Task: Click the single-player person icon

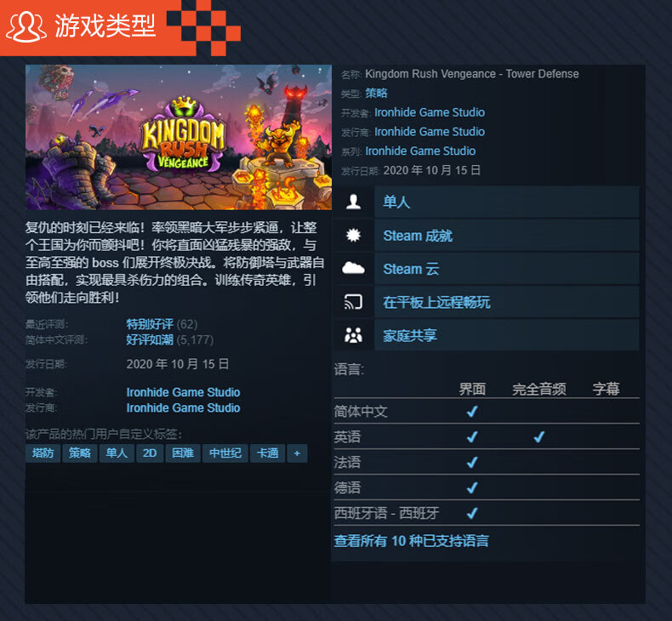Action: coord(353,202)
